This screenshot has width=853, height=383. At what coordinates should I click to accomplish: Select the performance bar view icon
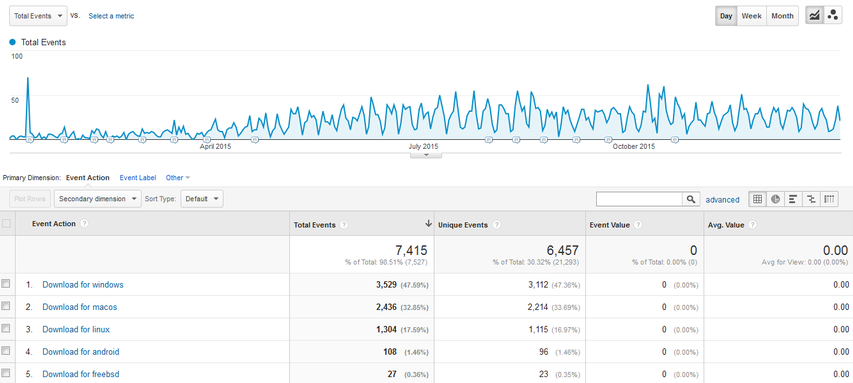[793, 199]
